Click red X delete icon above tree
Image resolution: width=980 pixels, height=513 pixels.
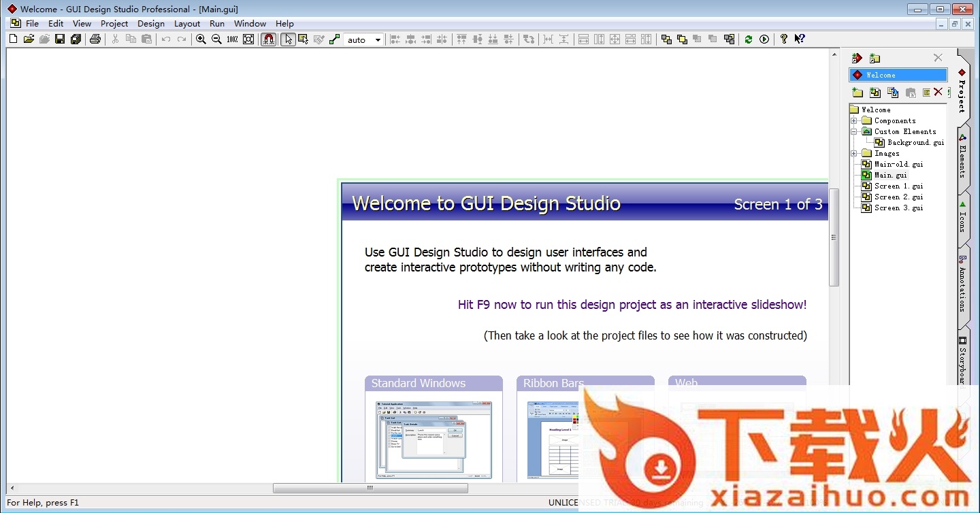938,93
